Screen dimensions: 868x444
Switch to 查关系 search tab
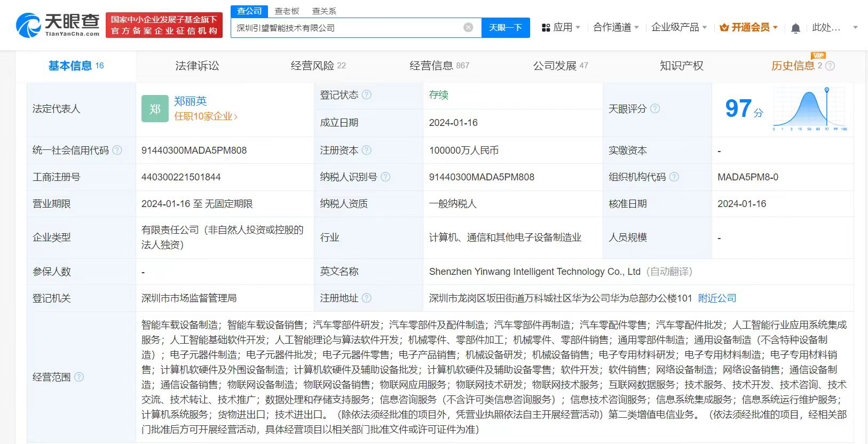[x=324, y=11]
